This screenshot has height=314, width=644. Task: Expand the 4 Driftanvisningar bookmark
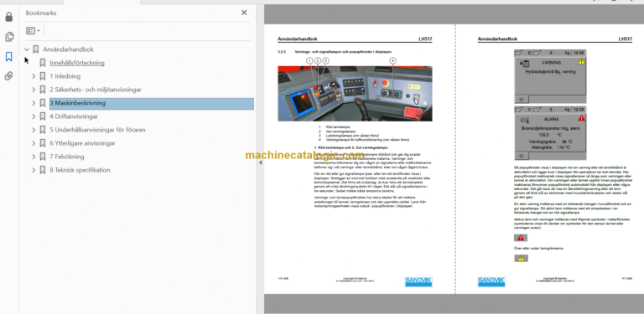point(34,116)
